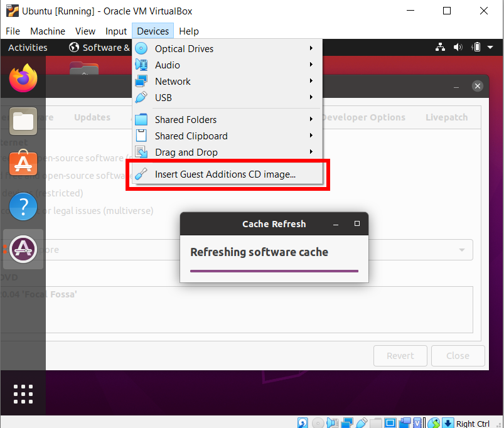504x428 pixels.
Task: Click the Ubuntu battery status icon
Action: (x=476, y=47)
